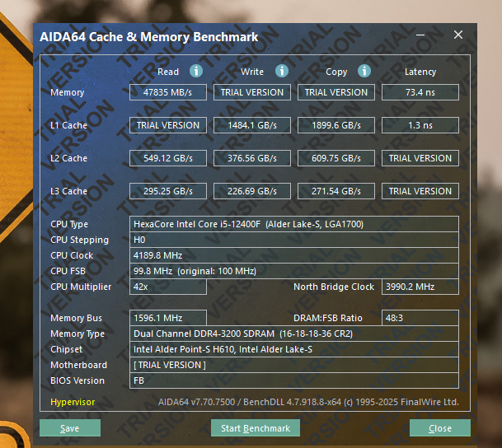Click the Read column info icon
Viewport: 502px width, 448px height.
pyautogui.click(x=196, y=71)
